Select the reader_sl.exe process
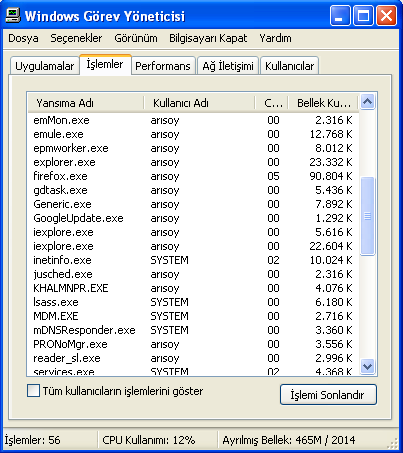 (193, 358)
